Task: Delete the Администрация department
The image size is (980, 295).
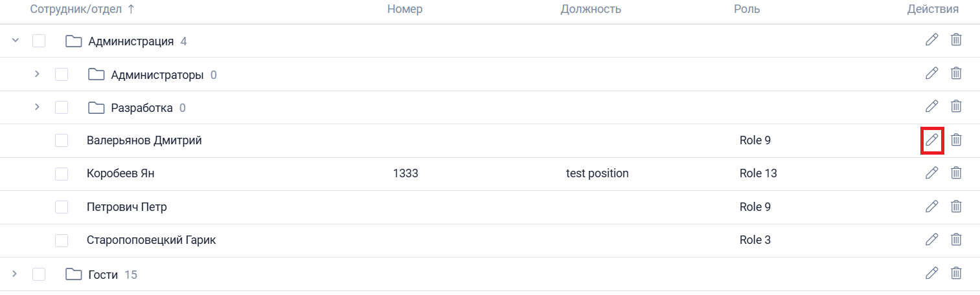Action: pos(956,40)
